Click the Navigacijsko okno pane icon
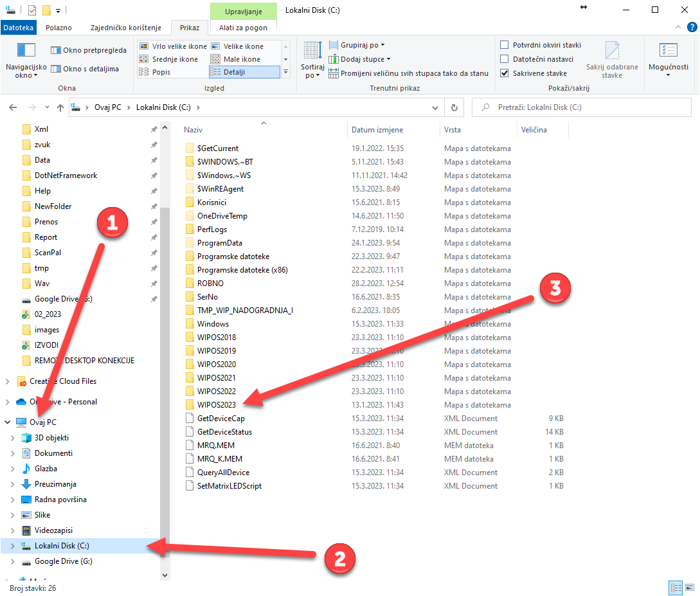This screenshot has height=596, width=700. pyautogui.click(x=26, y=51)
